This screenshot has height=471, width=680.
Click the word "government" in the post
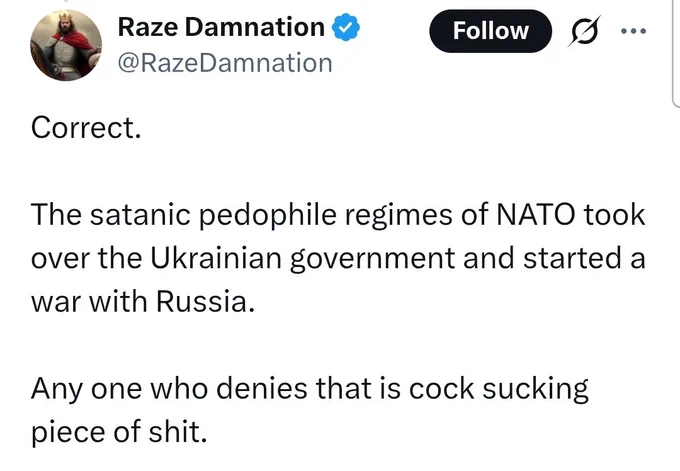click(373, 259)
